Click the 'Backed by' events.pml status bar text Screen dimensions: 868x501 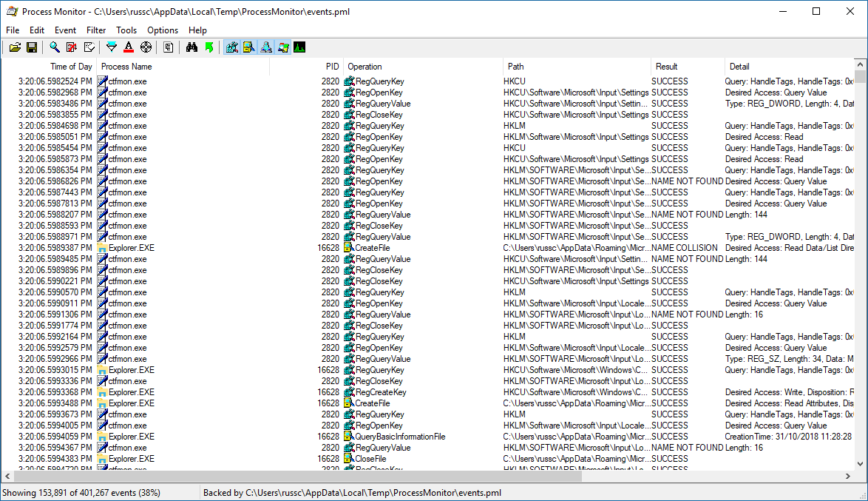click(352, 493)
